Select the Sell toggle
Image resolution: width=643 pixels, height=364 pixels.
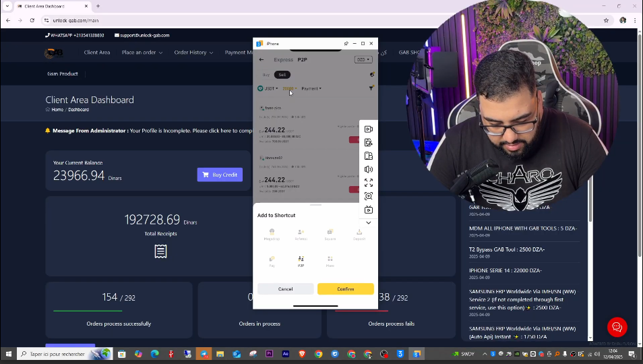[282, 75]
